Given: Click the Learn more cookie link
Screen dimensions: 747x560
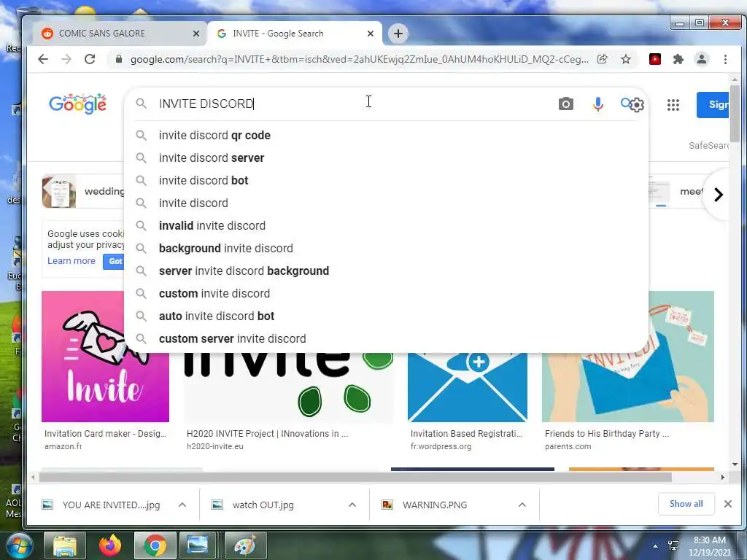Looking at the screenshot, I should pyautogui.click(x=71, y=261).
